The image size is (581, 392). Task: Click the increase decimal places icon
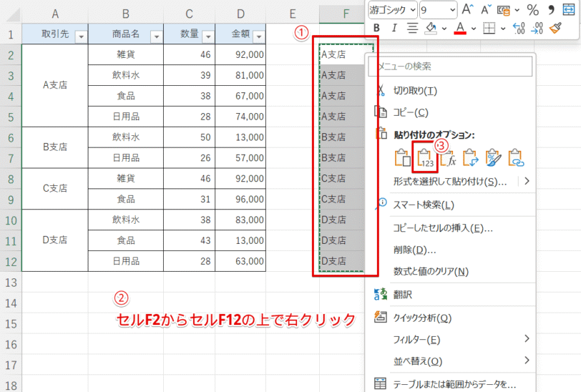point(519,28)
